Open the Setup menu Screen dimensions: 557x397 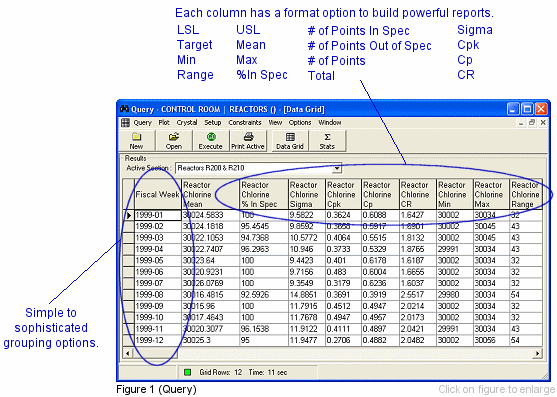coord(212,123)
